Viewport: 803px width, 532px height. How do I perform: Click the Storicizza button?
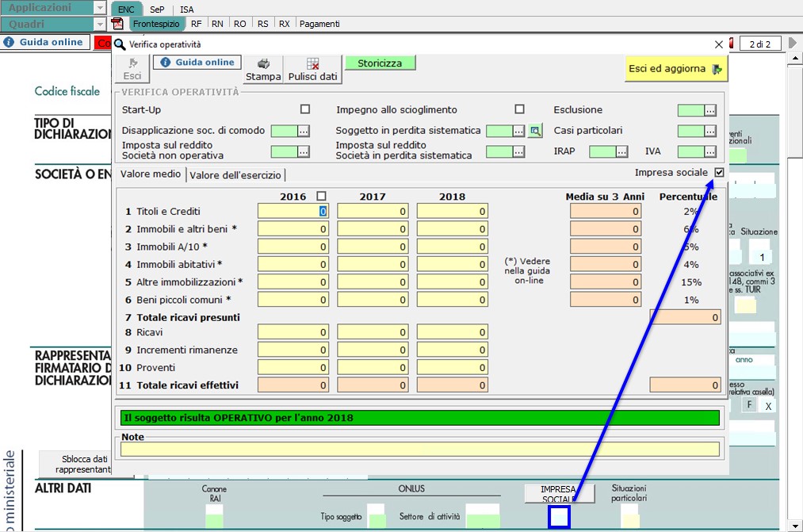coord(380,63)
